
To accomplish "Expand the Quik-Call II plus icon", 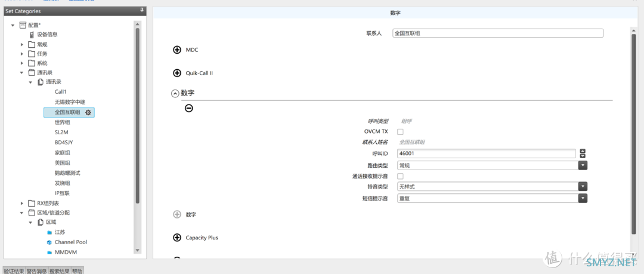I will 177,73.
